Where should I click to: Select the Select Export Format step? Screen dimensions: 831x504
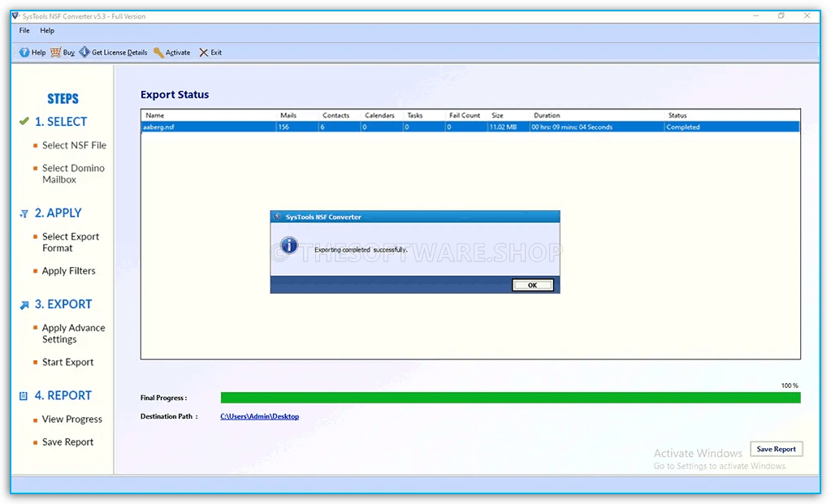point(71,242)
